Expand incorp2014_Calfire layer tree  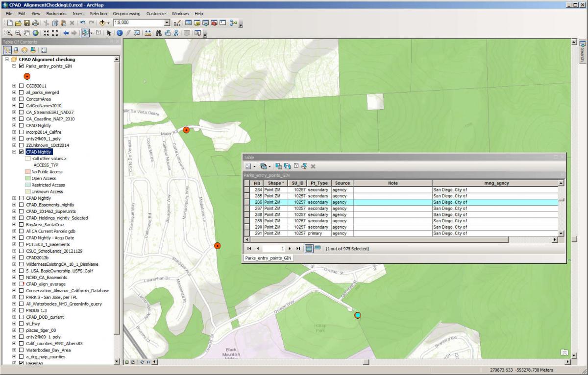[x=14, y=132]
